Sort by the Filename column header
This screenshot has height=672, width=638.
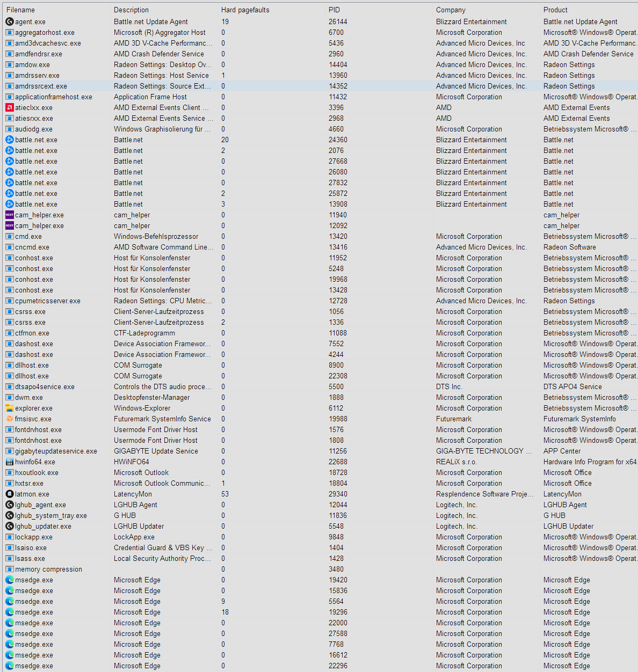[20, 10]
